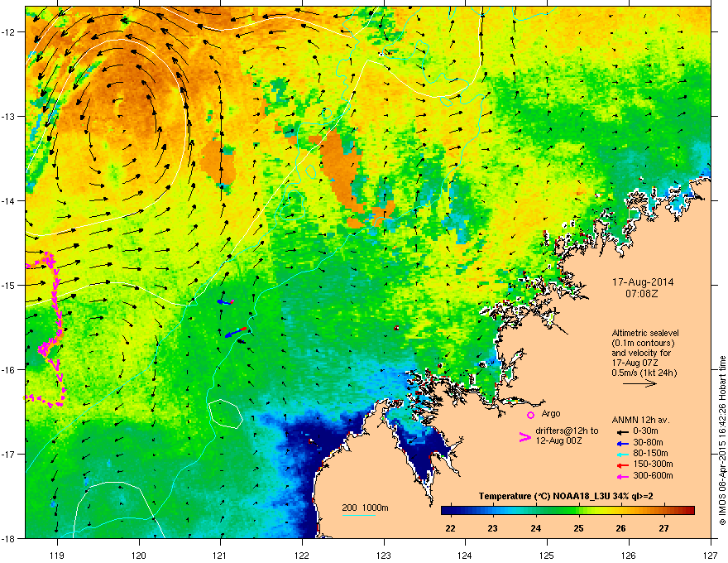Click the longitude axis label '125'
The image size is (728, 563).
pyautogui.click(x=547, y=555)
